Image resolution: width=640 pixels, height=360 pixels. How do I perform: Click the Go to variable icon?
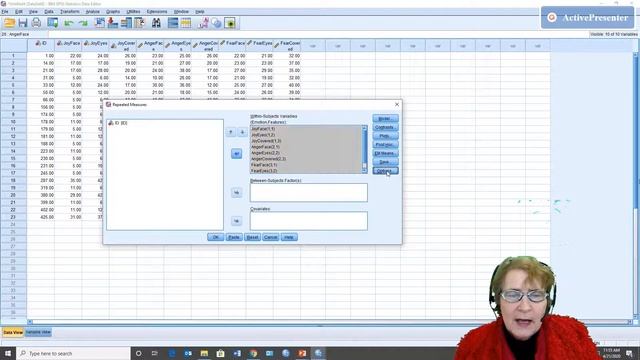tap(113, 23)
